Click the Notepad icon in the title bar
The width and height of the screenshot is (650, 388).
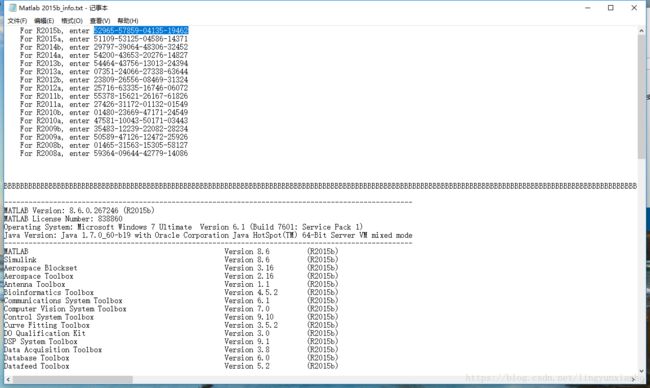(x=12, y=8)
